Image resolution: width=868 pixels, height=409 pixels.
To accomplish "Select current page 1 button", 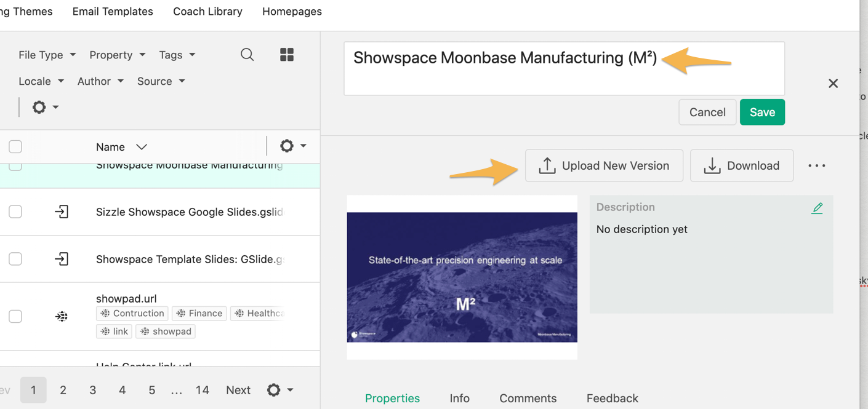I will (33, 390).
